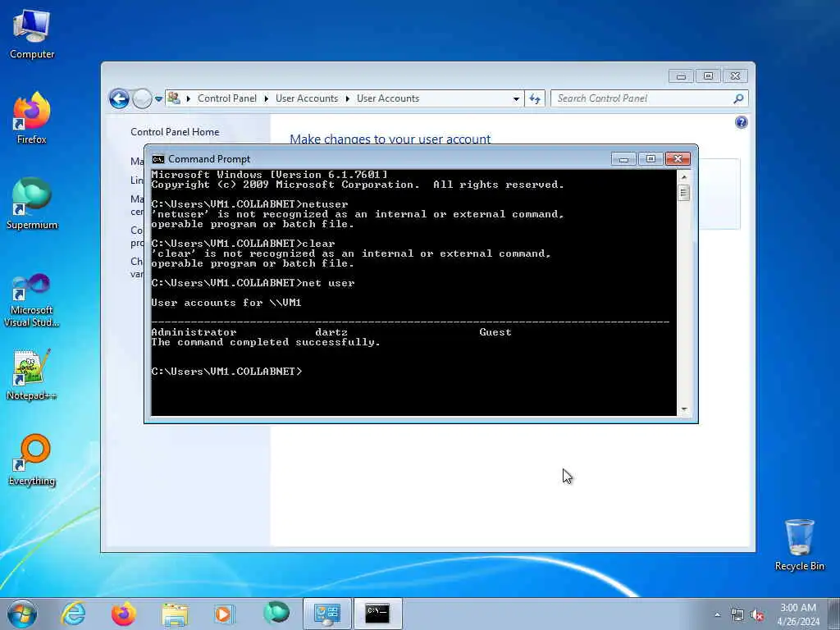
Task: Click 'Administrator' in the net user output
Action: (194, 332)
